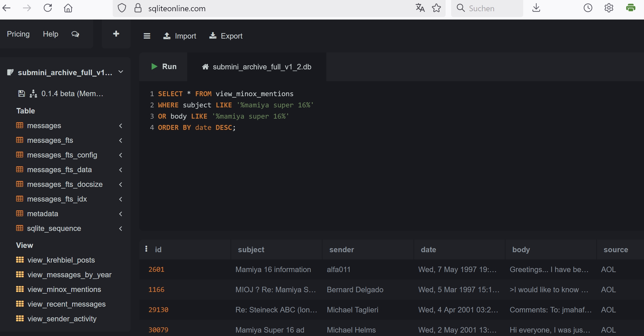644x336 pixels.
Task: Open view_recent_messages in the View list
Action: click(67, 304)
